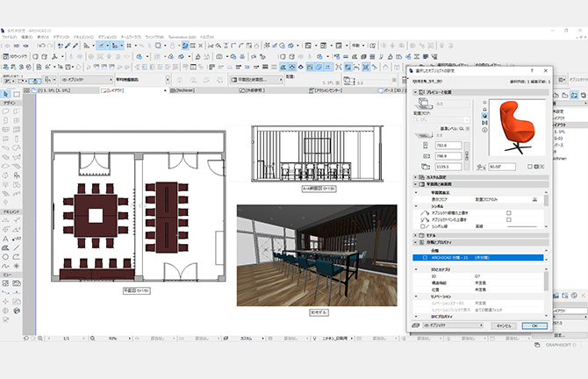Click the rotation angle field 90.00
Screen dimensions: 588x379
[x=502, y=167]
